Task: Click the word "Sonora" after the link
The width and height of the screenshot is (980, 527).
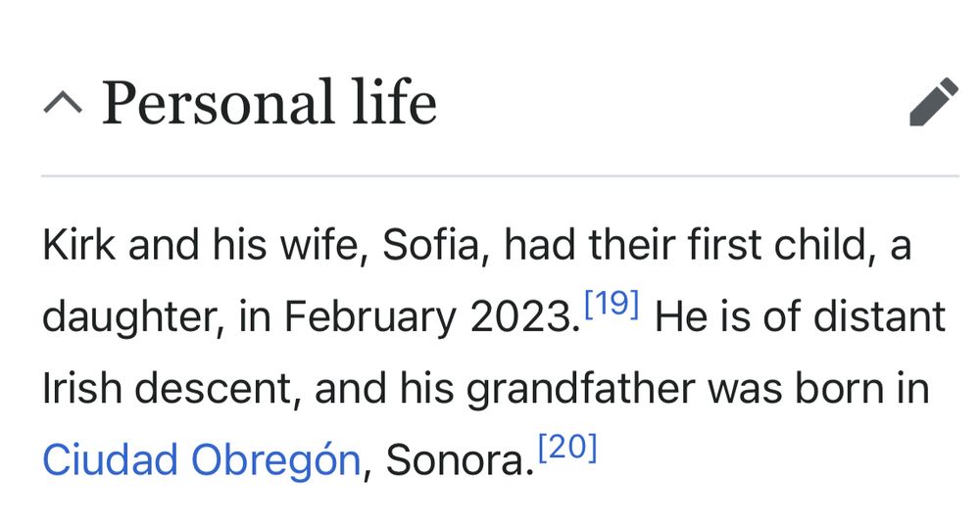Action: pos(459,459)
